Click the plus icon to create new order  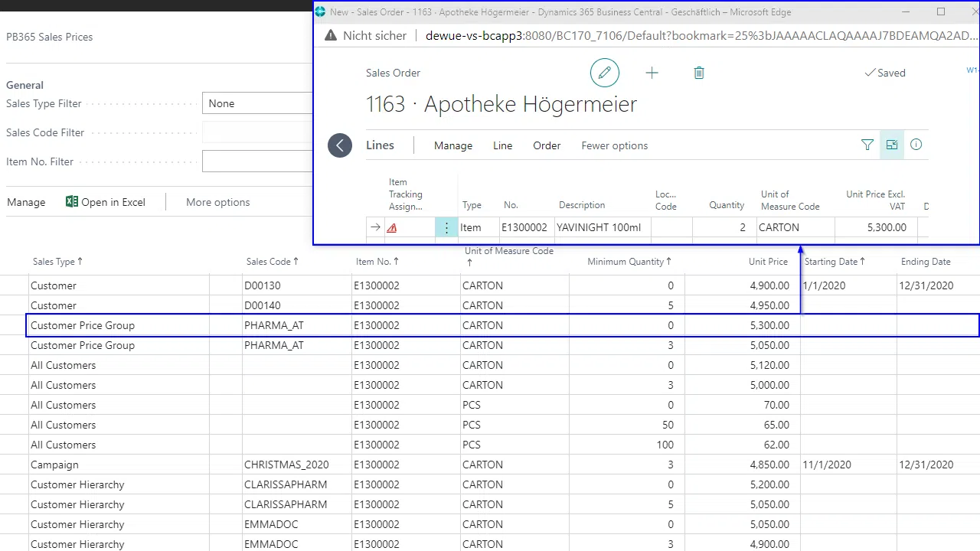pyautogui.click(x=652, y=73)
